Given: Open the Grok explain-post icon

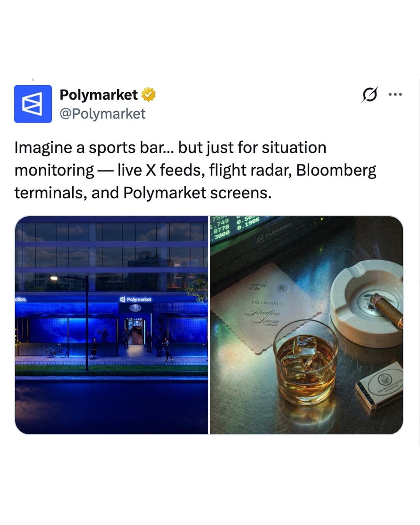Looking at the screenshot, I should pos(369,94).
